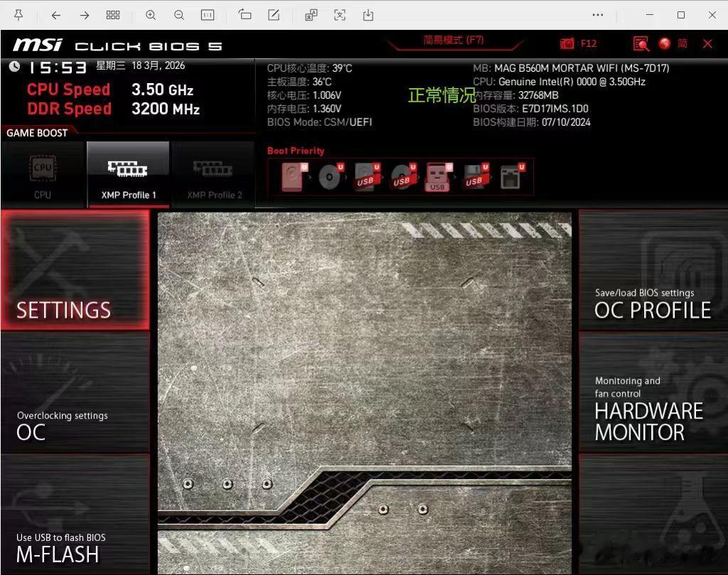
Task: Click the F12 screenshot camera icon
Action: [x=567, y=43]
